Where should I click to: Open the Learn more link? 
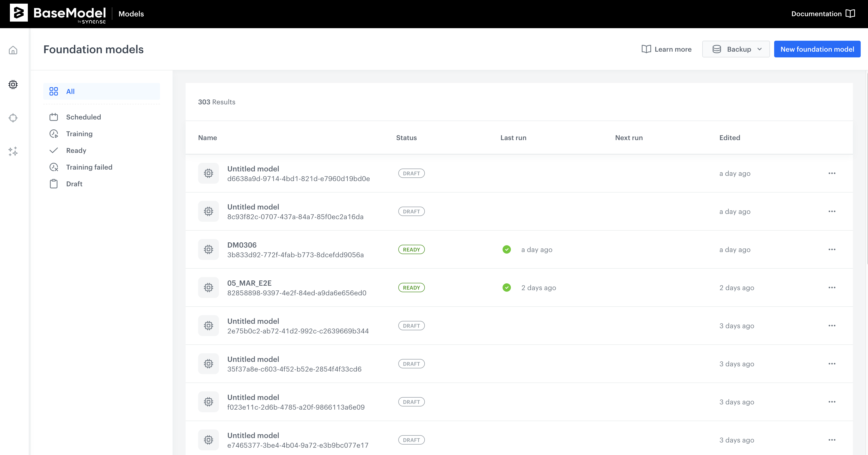tap(666, 49)
